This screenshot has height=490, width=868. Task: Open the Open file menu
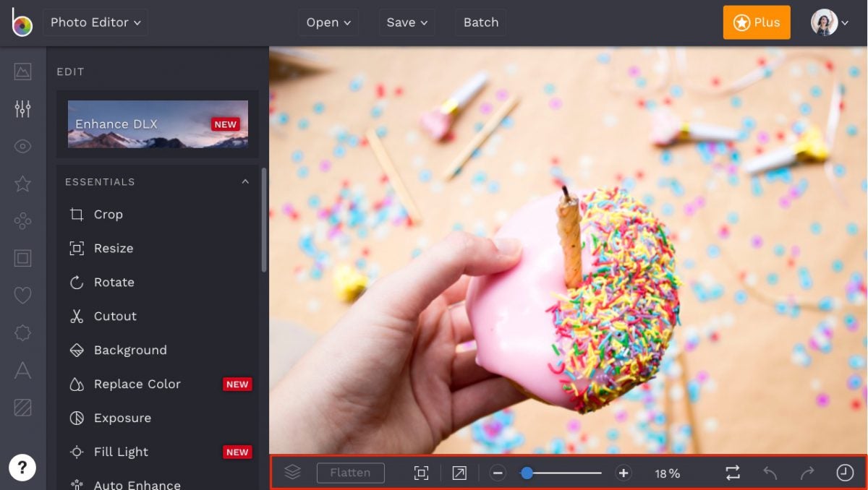(x=328, y=22)
